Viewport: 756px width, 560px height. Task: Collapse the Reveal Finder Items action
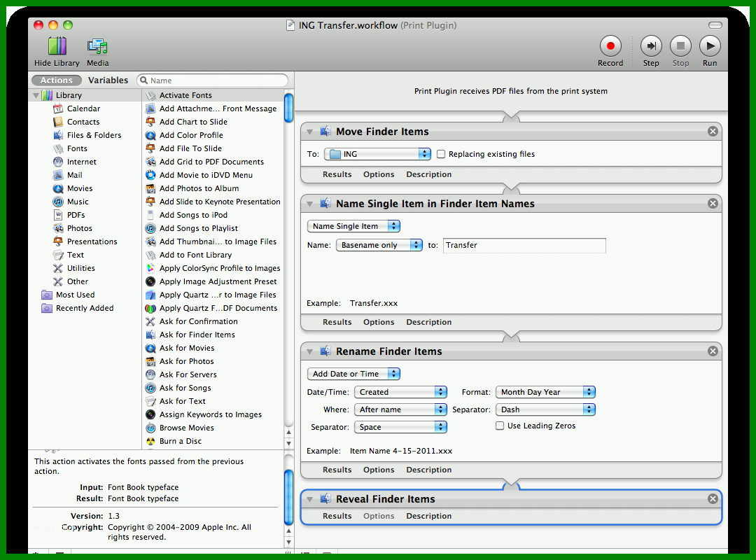pyautogui.click(x=310, y=499)
